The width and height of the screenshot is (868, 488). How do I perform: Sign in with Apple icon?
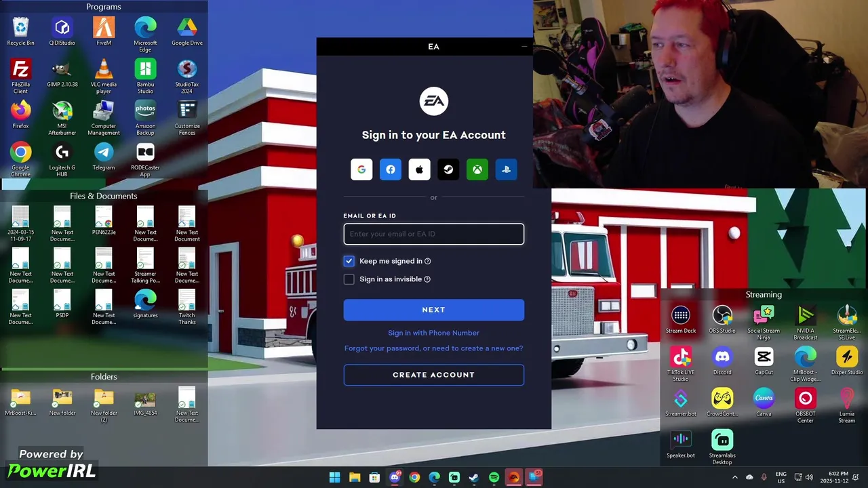tap(419, 169)
